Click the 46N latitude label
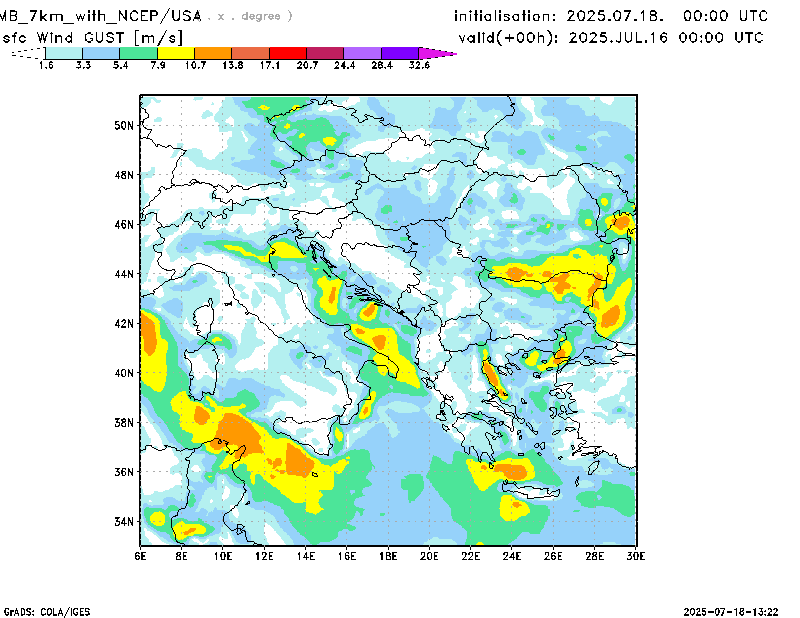 click(124, 225)
